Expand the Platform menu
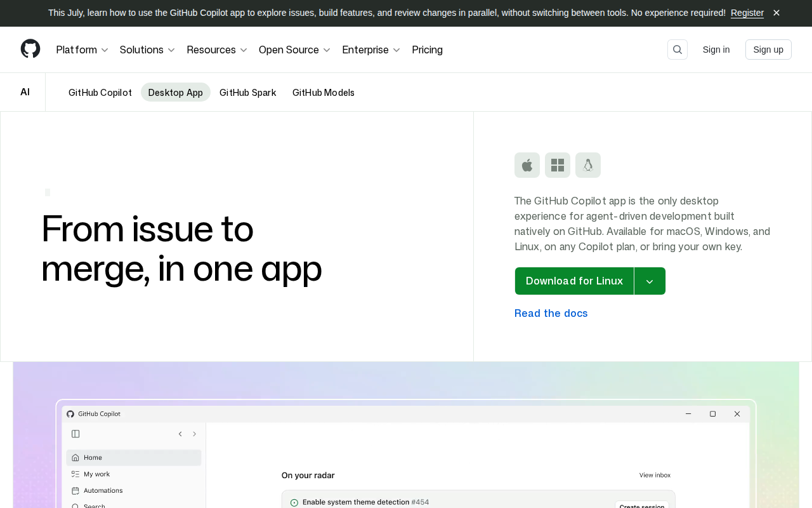Screen dimensions: 812x508 82,50
